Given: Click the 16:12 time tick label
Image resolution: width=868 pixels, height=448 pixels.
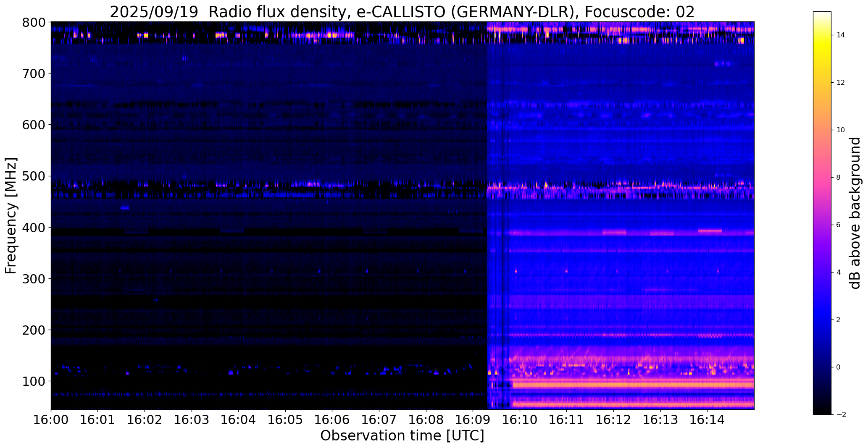Looking at the screenshot, I should (x=613, y=419).
